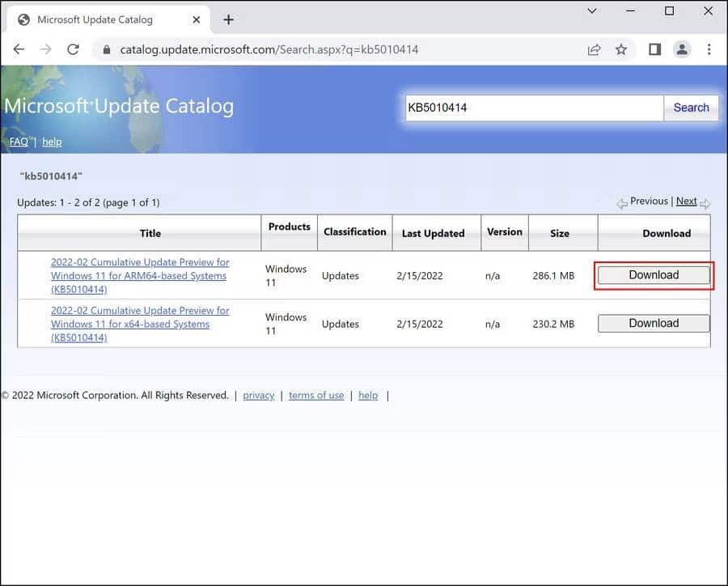The height and width of the screenshot is (586, 728).
Task: Bookmark page with star icon
Action: click(621, 49)
